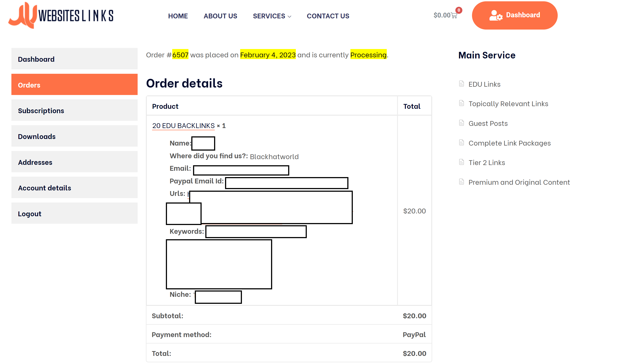Click the icon next to Topically Relevant Links
Image resolution: width=630 pixels, height=364 pixels.
461,103
